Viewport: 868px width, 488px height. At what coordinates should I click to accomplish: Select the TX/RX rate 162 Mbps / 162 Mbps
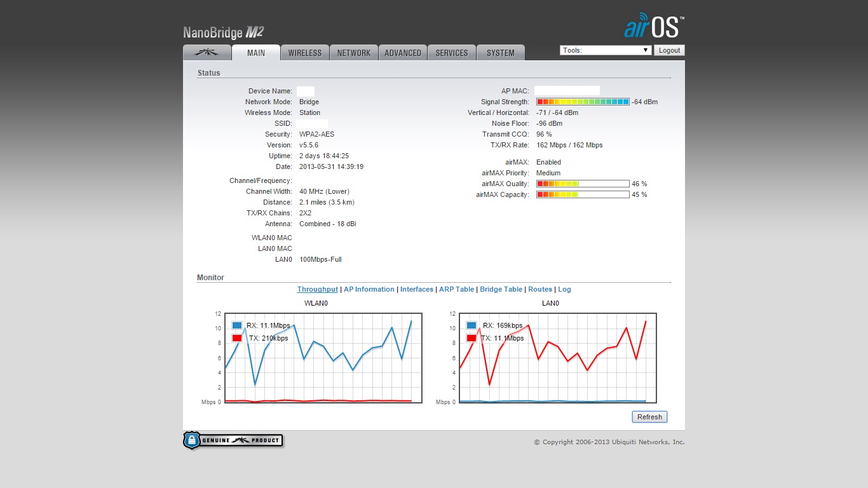pos(569,145)
